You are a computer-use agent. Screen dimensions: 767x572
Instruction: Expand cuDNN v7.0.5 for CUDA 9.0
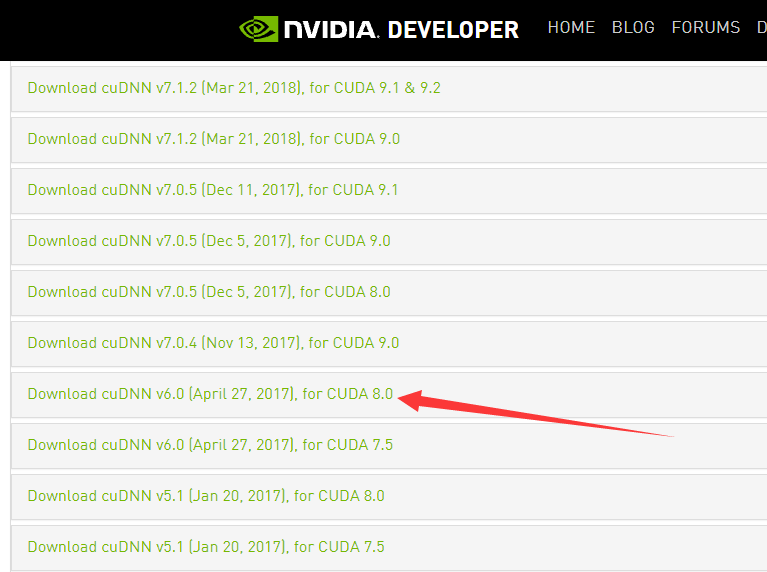click(x=209, y=241)
